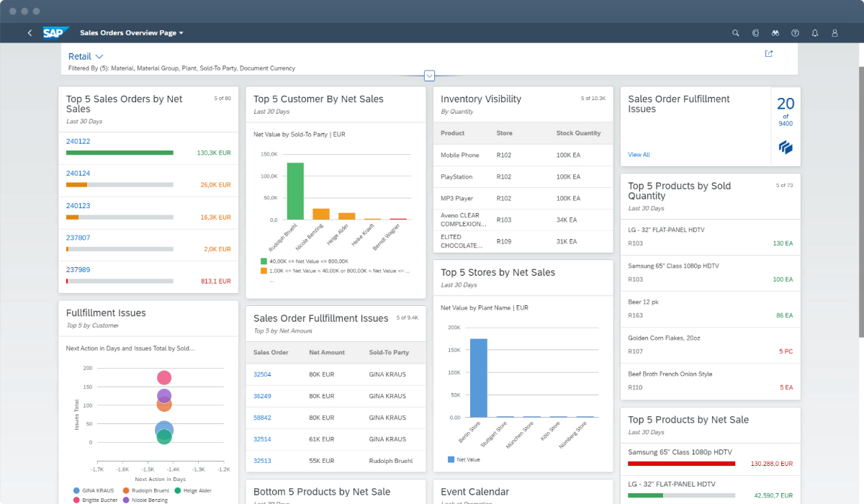The image size is (864, 504).
Task: Select the GINA KRAUS legend entry
Action: (x=93, y=490)
